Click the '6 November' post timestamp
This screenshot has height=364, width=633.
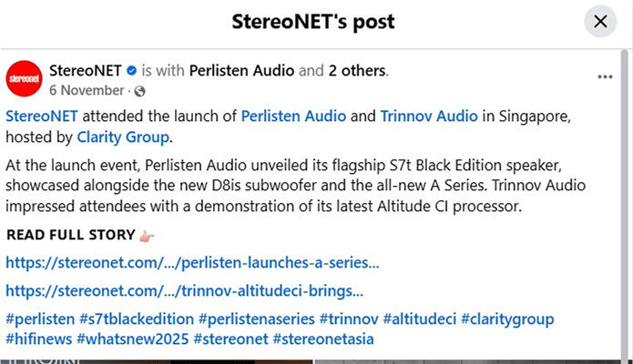(88, 90)
